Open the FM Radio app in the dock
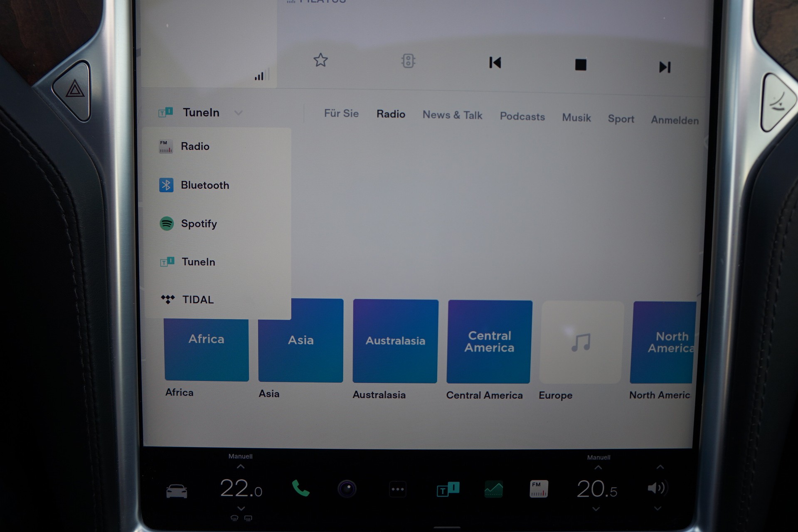 tap(539, 489)
